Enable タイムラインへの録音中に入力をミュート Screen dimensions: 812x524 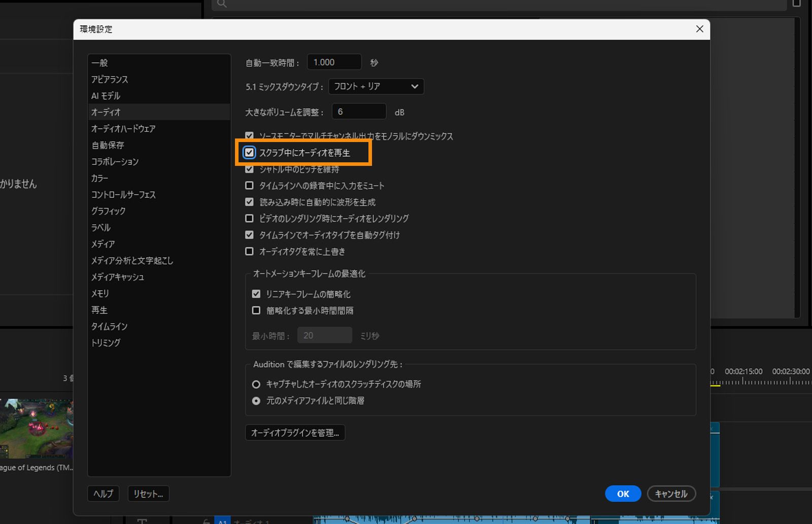[x=249, y=185]
